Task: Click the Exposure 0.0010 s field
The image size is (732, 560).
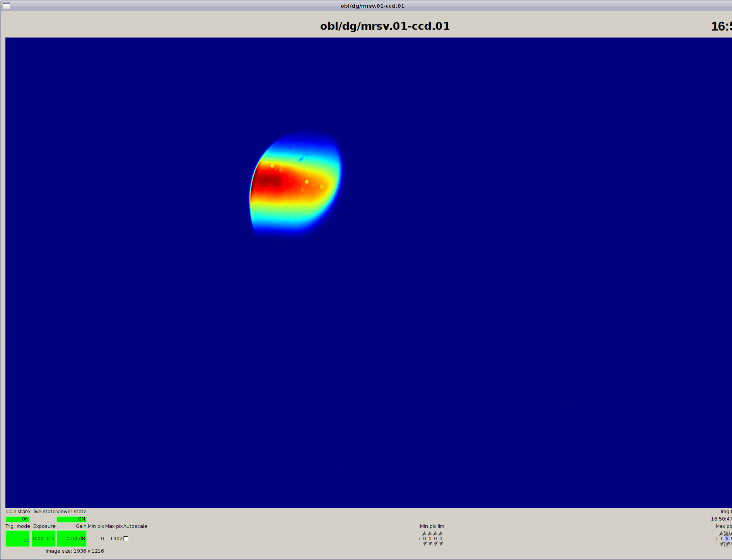Action: [43, 539]
